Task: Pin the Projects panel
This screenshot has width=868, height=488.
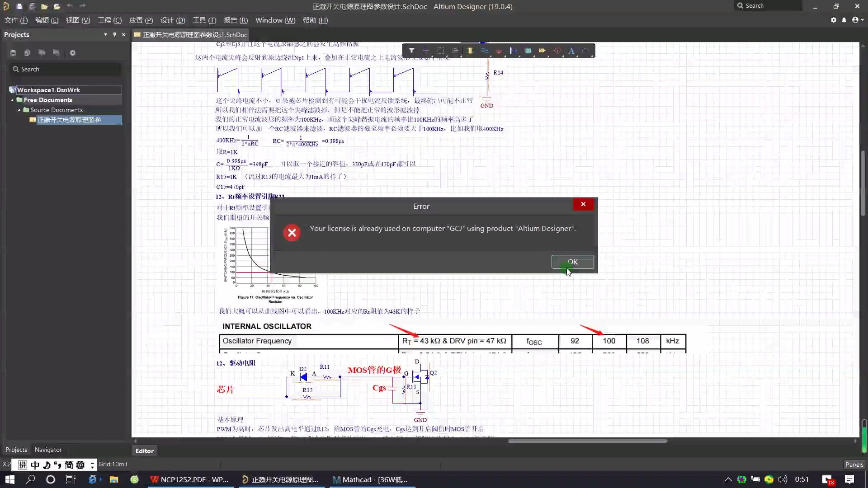Action: pyautogui.click(x=114, y=34)
